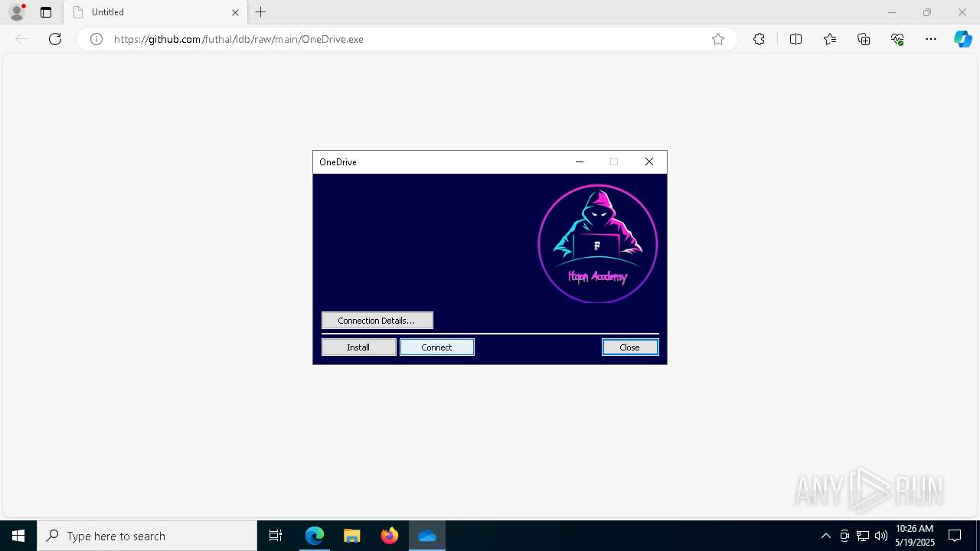
Task: Open Settings and more menu
Action: pos(931,39)
